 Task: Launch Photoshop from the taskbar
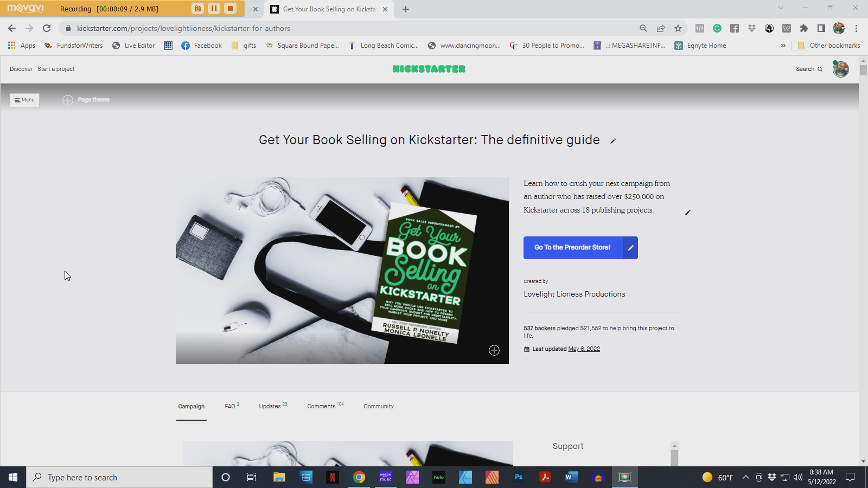tap(519, 477)
